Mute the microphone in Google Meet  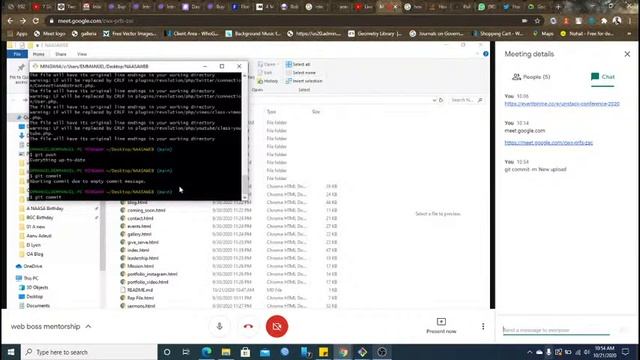coord(219,326)
